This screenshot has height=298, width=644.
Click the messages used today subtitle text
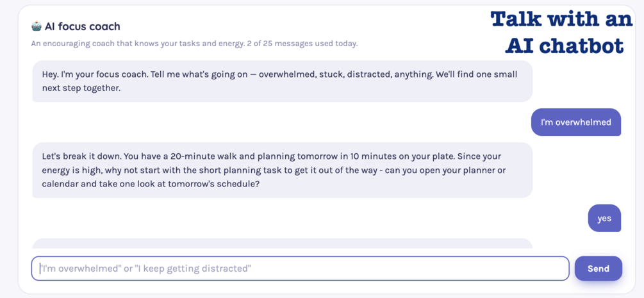point(194,43)
